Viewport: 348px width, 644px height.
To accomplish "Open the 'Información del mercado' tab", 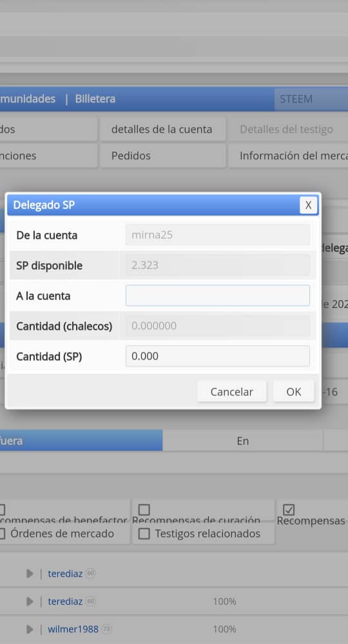I will pyautogui.click(x=289, y=156).
